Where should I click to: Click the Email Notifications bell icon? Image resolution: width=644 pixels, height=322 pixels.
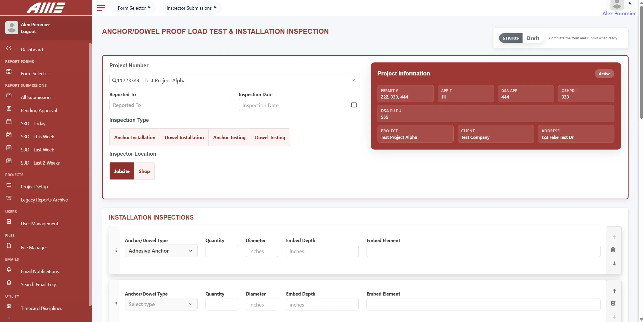pyautogui.click(x=9, y=269)
